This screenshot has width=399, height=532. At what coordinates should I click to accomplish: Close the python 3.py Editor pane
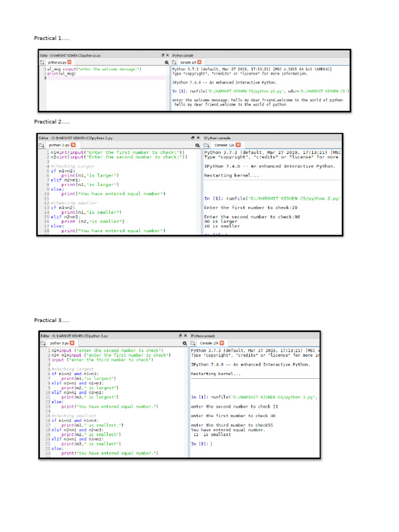pyautogui.click(x=185, y=336)
